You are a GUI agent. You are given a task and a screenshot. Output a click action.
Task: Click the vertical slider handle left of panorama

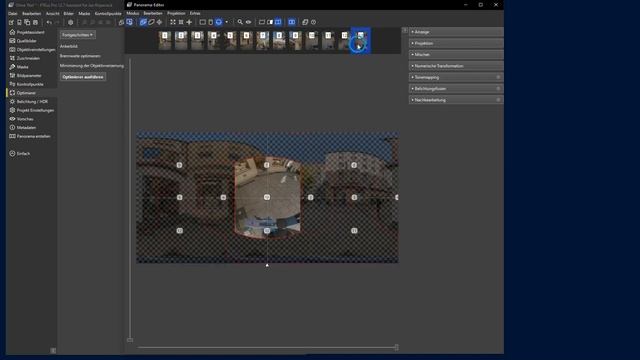click(x=130, y=340)
